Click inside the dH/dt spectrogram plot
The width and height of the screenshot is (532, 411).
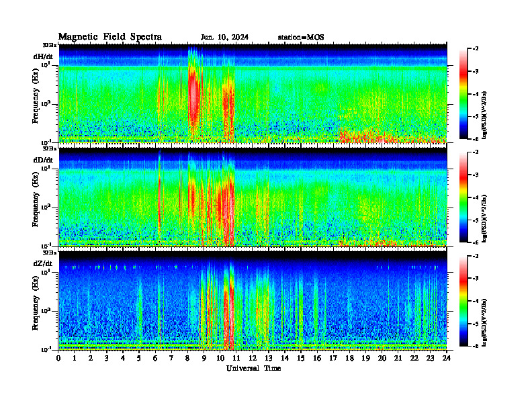point(253,93)
